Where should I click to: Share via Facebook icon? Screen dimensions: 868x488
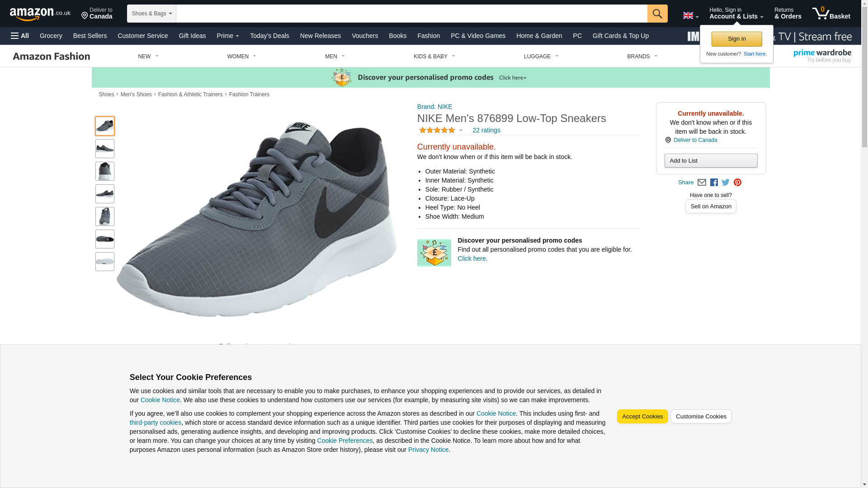click(714, 183)
